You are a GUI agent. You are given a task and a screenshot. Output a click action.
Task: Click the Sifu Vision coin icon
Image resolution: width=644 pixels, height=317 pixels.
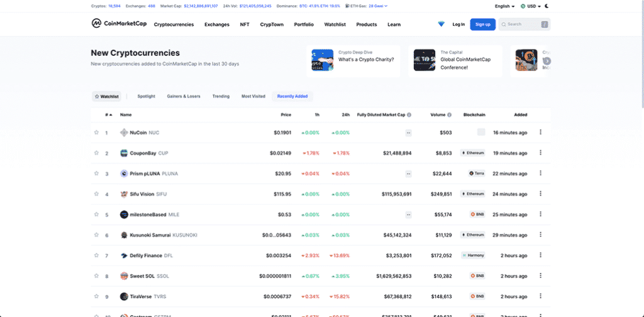124,194
